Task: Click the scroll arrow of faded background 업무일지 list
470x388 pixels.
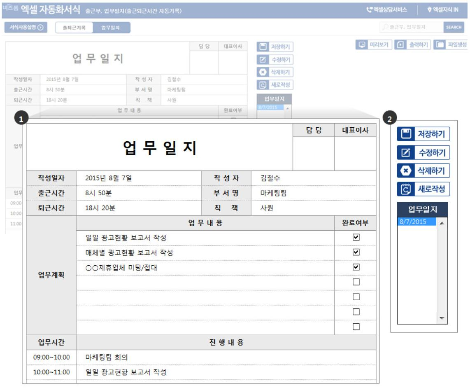Action: pyautogui.click(x=287, y=108)
